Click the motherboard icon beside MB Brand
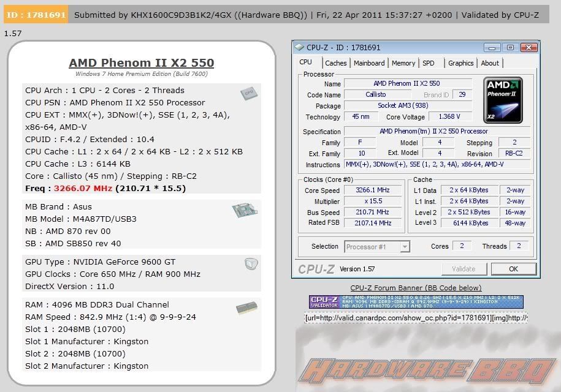The image size is (561, 392). tap(245, 210)
